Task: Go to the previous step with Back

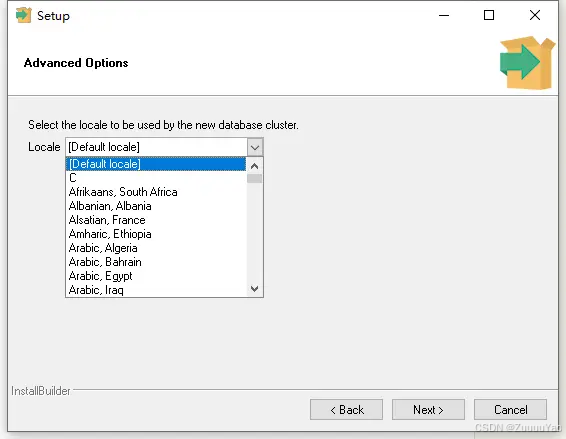Action: click(x=346, y=410)
